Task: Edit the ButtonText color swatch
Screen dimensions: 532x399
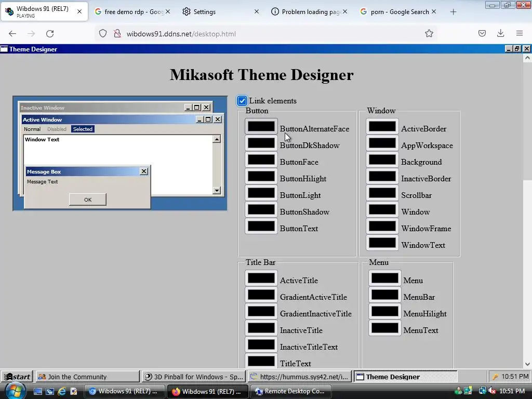Action: [261, 226]
